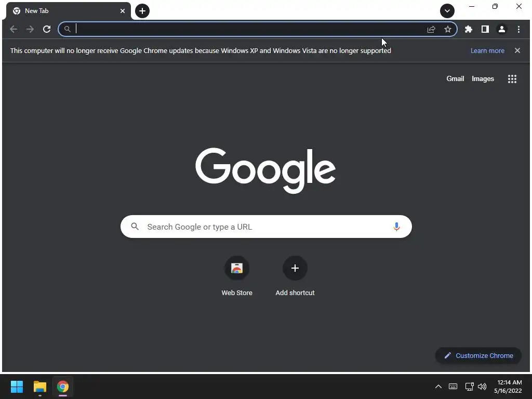Screen dimensions: 532x399
Task: Click the search icon in the address bar
Action: pyautogui.click(x=68, y=29)
